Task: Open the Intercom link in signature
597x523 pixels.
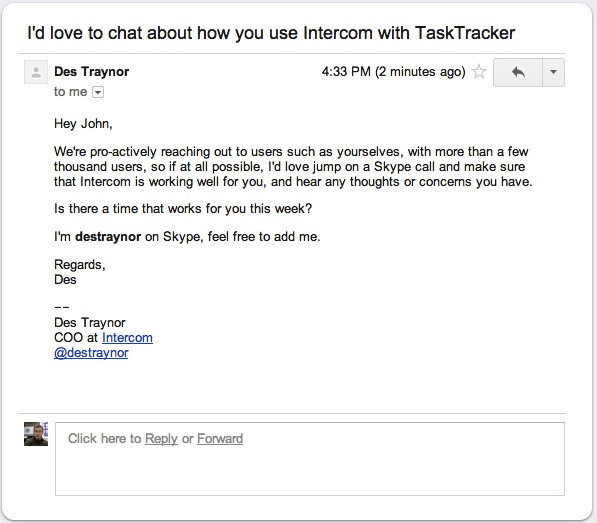Action: [x=127, y=338]
